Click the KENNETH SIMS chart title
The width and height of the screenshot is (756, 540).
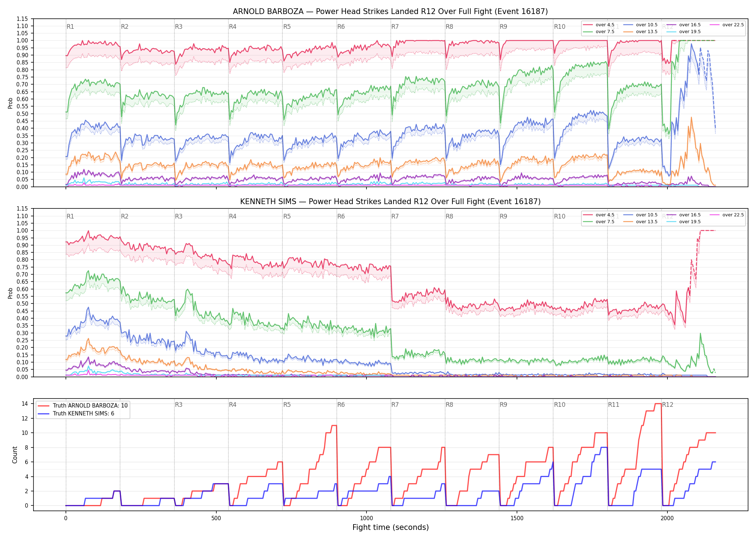click(390, 202)
